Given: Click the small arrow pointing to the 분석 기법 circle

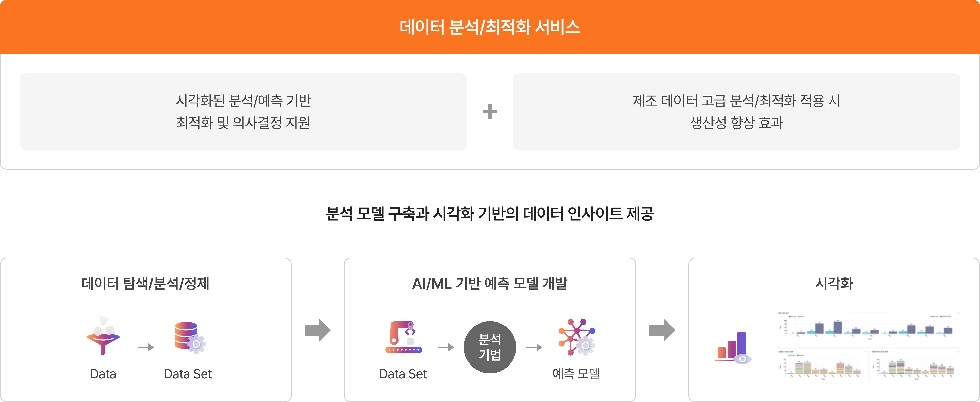Looking at the screenshot, I should point(445,347).
